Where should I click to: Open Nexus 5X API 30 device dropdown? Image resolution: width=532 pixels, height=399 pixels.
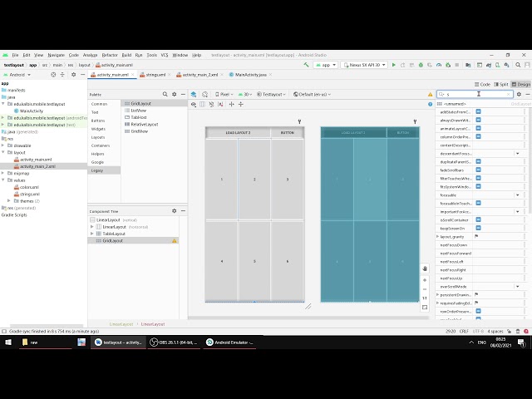click(x=364, y=65)
